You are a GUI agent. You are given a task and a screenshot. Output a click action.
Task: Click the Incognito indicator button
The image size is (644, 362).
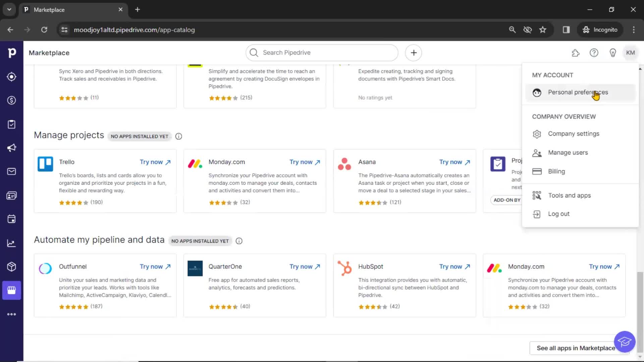click(x=600, y=29)
